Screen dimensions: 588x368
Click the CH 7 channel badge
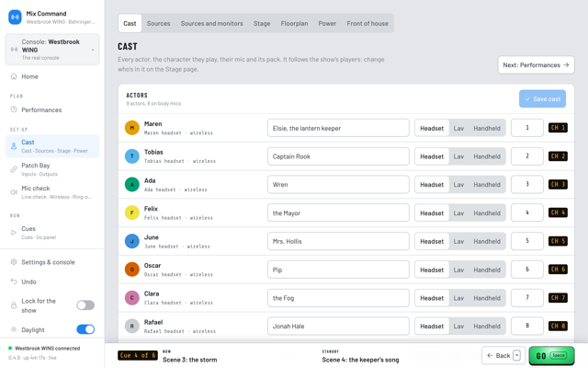pos(558,298)
